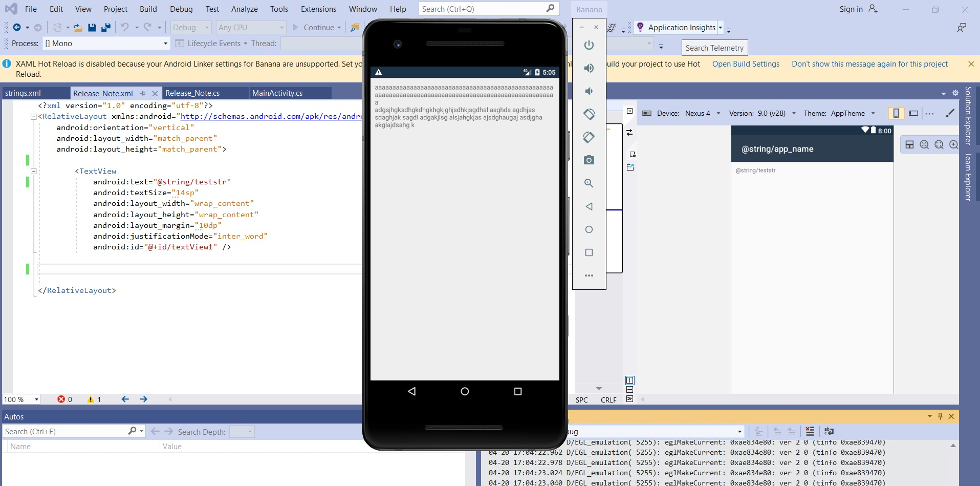This screenshot has height=486, width=980.
Task: Open the Build menu
Action: 148,9
